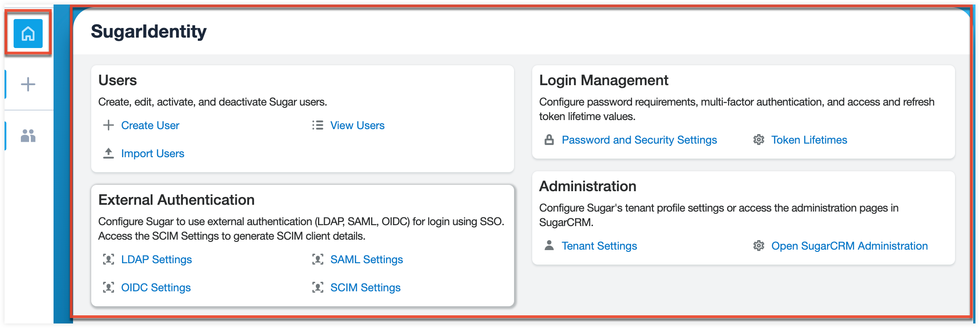Open Tenant Settings
Screen dimensions: 980x328
599,246
